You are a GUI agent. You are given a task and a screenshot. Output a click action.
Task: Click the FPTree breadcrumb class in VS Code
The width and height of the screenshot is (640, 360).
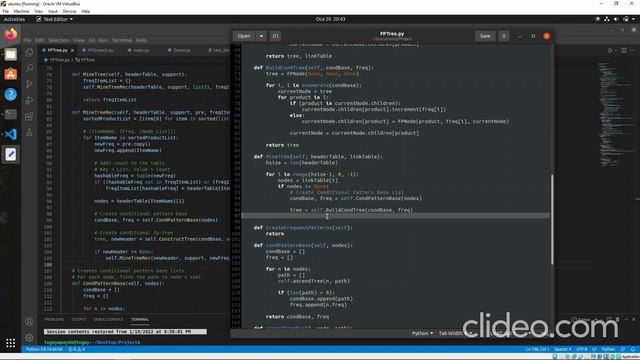pyautogui.click(x=86, y=60)
